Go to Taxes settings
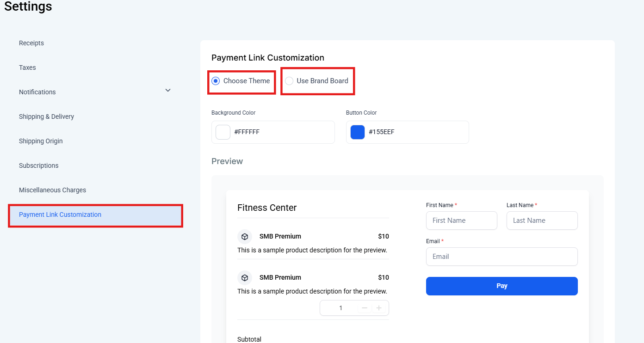Image resolution: width=644 pixels, height=343 pixels. tap(27, 67)
